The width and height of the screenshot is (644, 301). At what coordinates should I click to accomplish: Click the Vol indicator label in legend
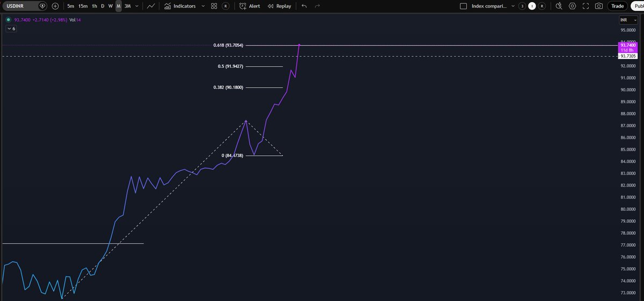pos(73,20)
